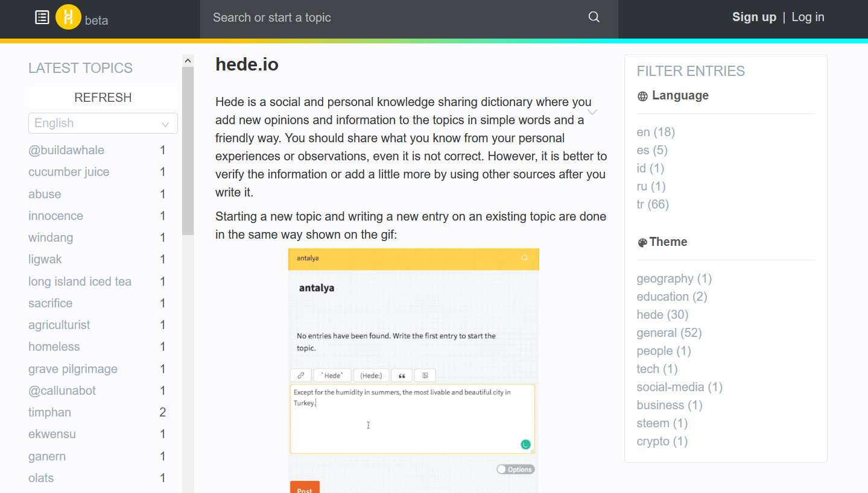The height and width of the screenshot is (493, 868).
Task: Click the search magnifier icon
Action: coord(594,17)
